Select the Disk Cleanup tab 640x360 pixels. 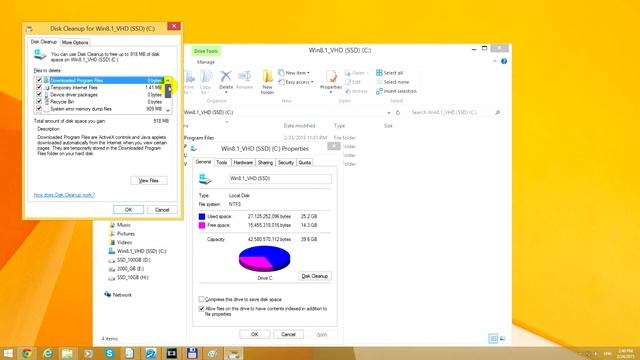click(x=44, y=42)
